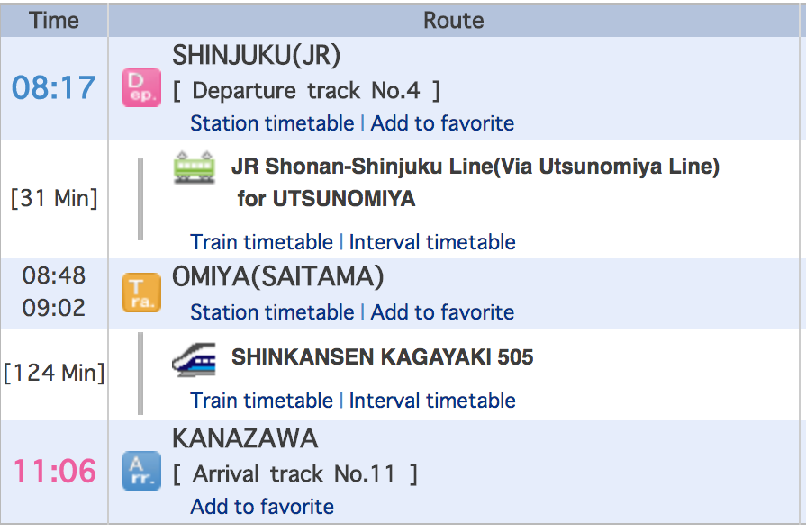Viewport: 806px width, 532px height.
Task: Click the blue Arr. arrival icon
Action: coord(140,471)
